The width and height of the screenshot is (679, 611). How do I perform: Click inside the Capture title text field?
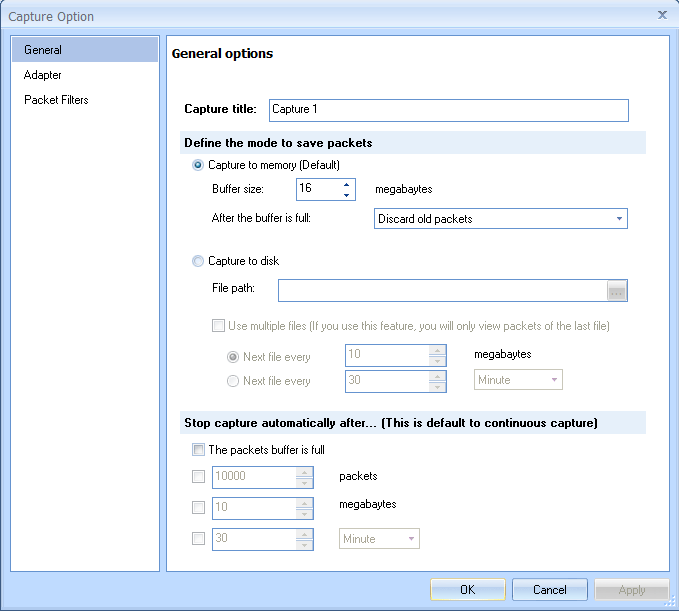(449, 110)
